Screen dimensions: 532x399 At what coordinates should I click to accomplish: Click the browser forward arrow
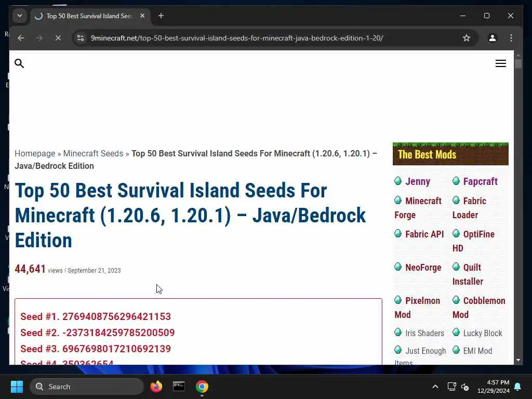coord(39,38)
